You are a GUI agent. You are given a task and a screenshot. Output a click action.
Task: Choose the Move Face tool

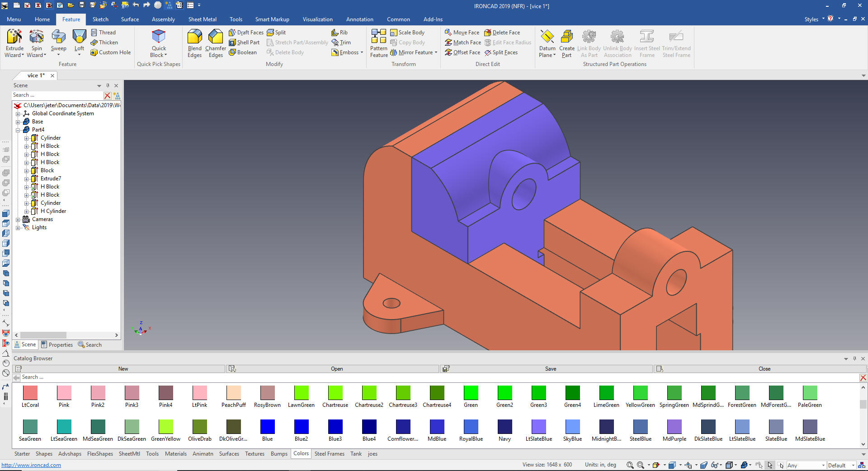pyautogui.click(x=462, y=33)
